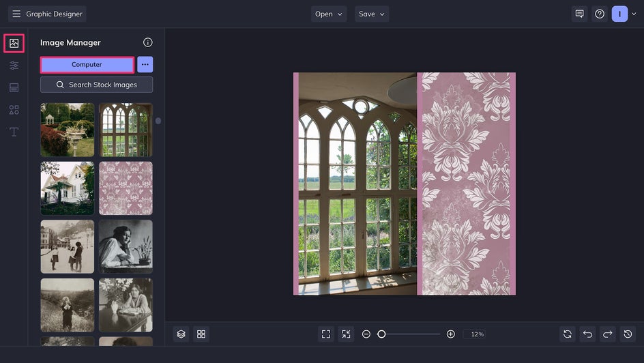The height and width of the screenshot is (363, 644).
Task: Select the Text tool sidebar icon
Action: (14, 132)
